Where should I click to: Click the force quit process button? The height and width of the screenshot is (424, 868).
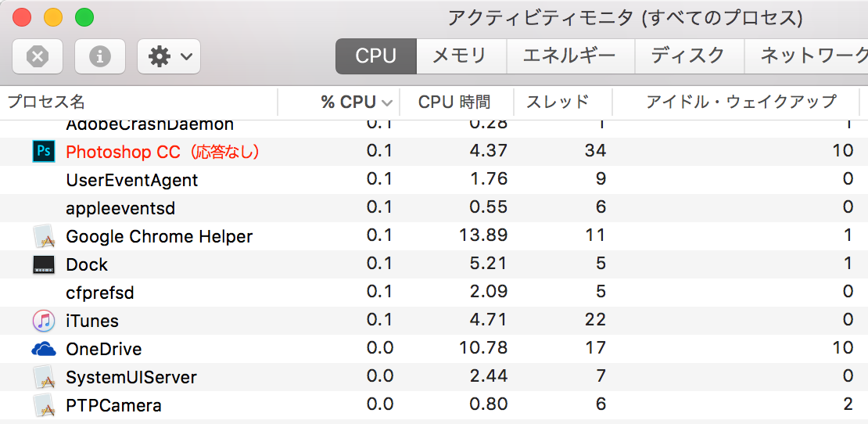click(x=37, y=56)
